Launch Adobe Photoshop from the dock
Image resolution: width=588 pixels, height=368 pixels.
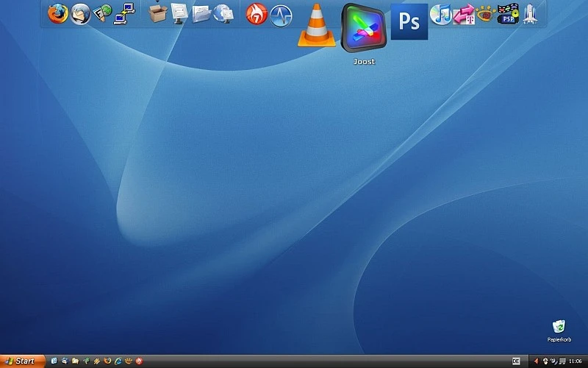(x=409, y=21)
